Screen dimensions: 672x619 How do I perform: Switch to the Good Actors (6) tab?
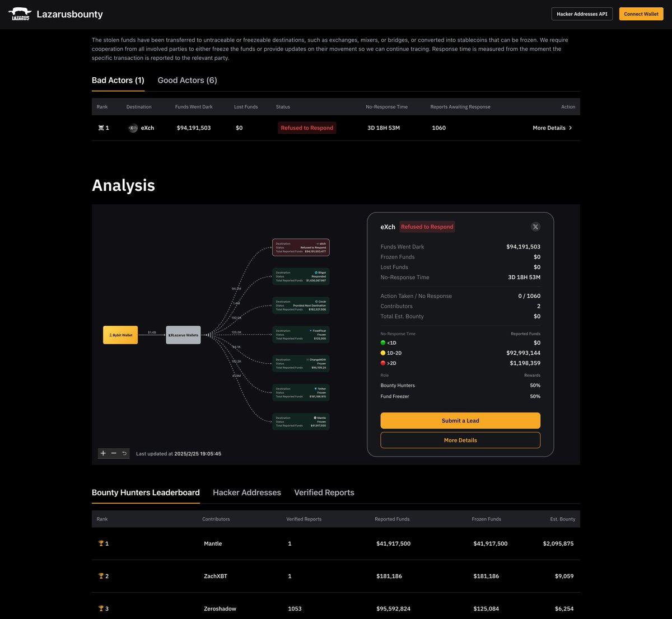coord(187,80)
